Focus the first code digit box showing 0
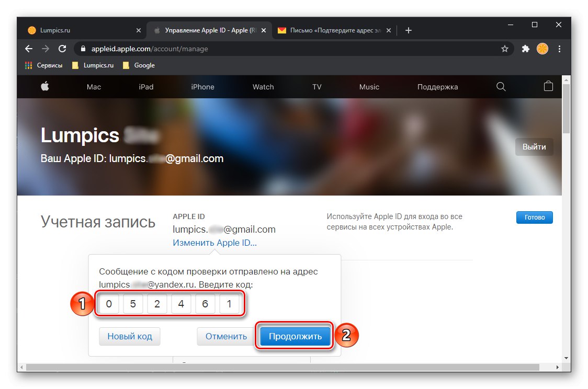Viewport: 588px width, 389px height. tap(109, 304)
